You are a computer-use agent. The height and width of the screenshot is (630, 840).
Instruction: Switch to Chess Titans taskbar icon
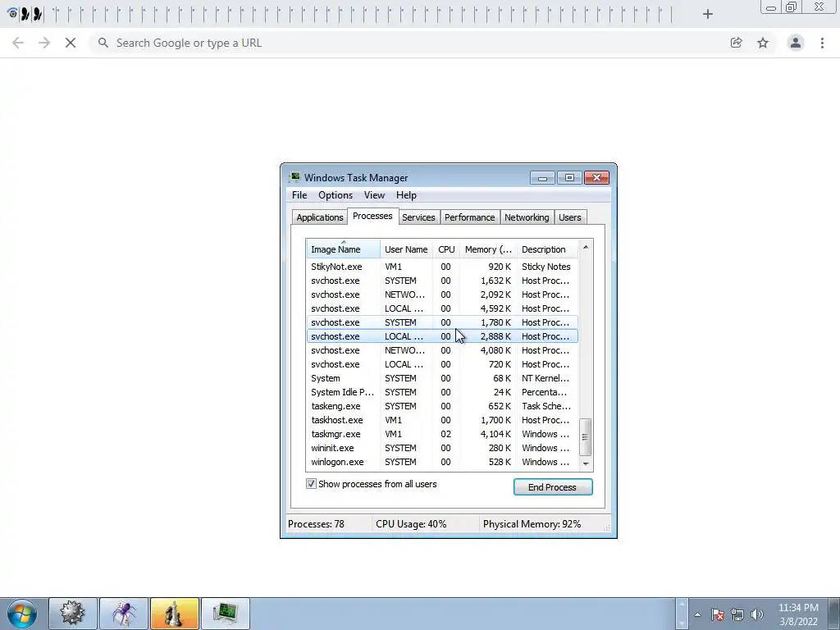pyautogui.click(x=175, y=614)
